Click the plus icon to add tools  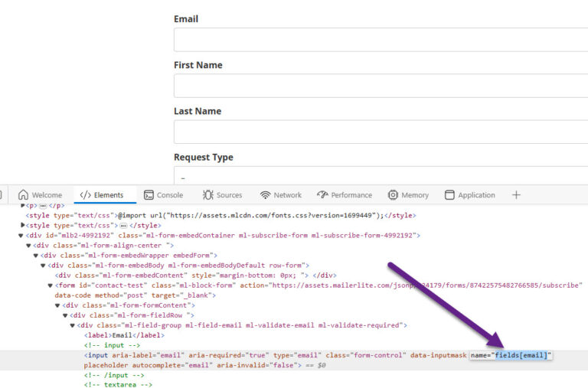click(x=516, y=195)
